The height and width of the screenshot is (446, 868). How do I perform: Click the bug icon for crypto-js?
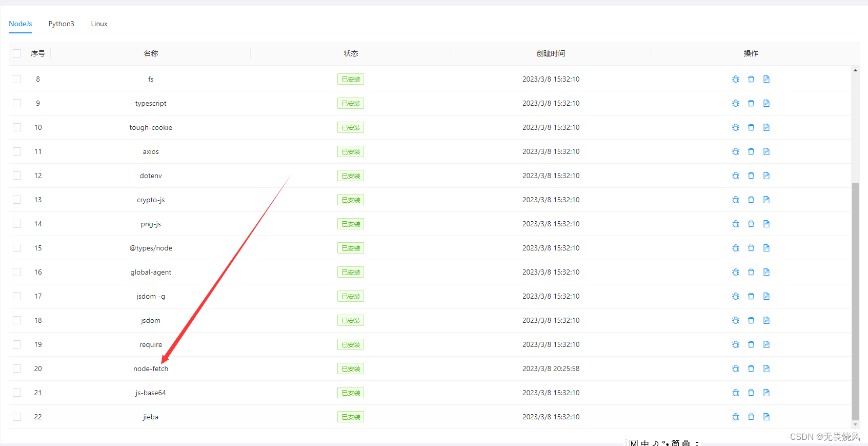pyautogui.click(x=736, y=200)
